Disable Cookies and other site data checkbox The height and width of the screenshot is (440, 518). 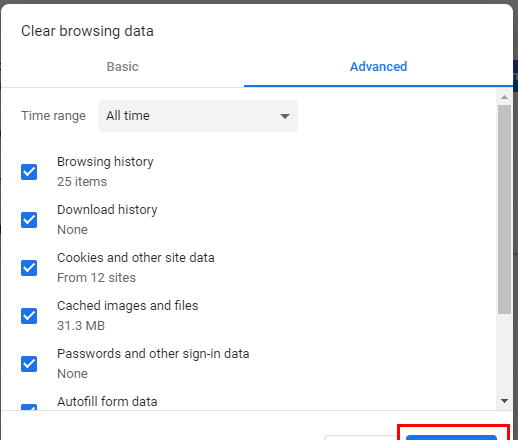coord(29,268)
